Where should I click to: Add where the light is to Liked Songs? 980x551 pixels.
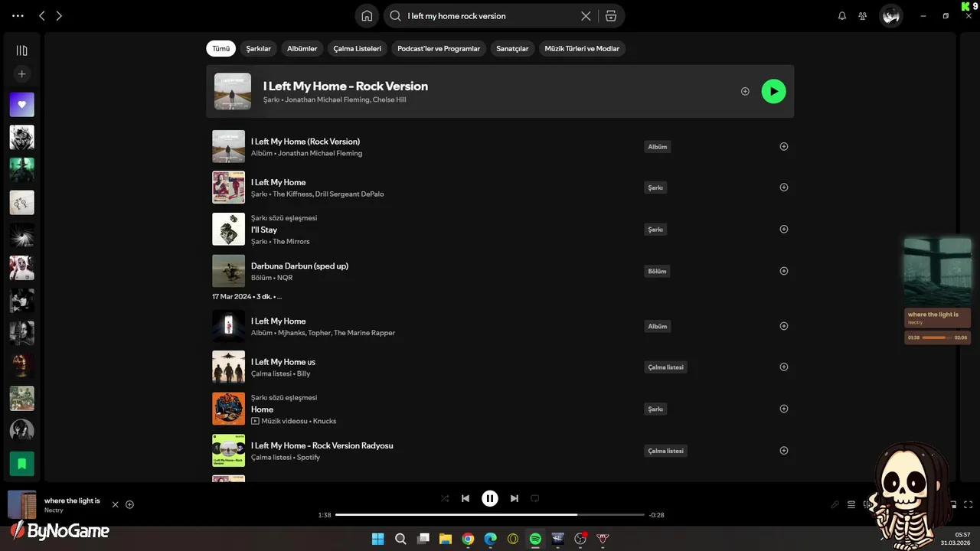[129, 504]
